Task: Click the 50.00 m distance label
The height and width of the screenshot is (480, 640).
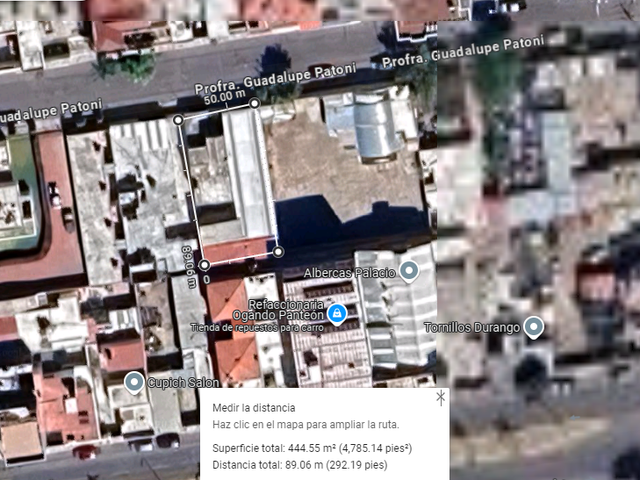Action: coord(225,98)
